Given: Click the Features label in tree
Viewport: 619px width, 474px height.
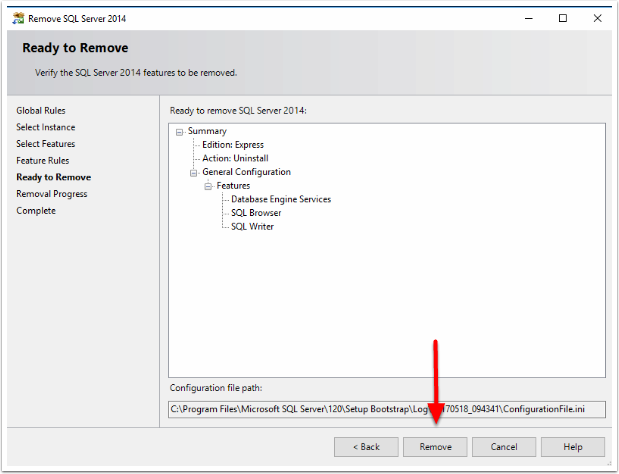Looking at the screenshot, I should (233, 185).
